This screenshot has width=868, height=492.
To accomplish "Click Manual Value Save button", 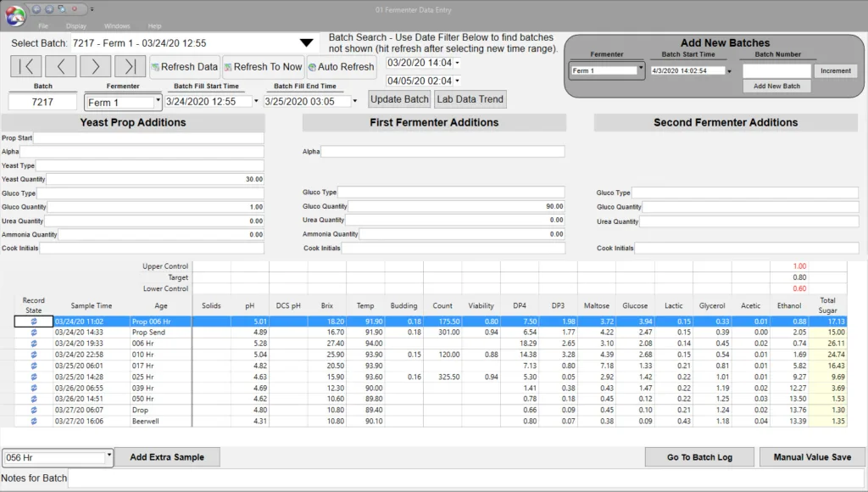I will coord(812,457).
